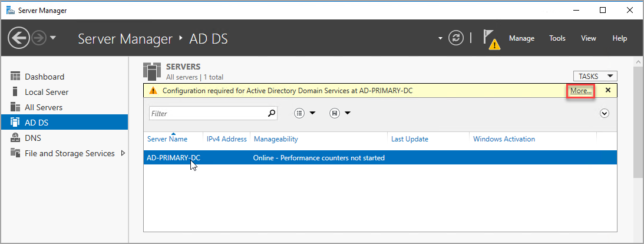Collapse the filter section with the chevron button
This screenshot has width=644, height=244.
coord(604,113)
